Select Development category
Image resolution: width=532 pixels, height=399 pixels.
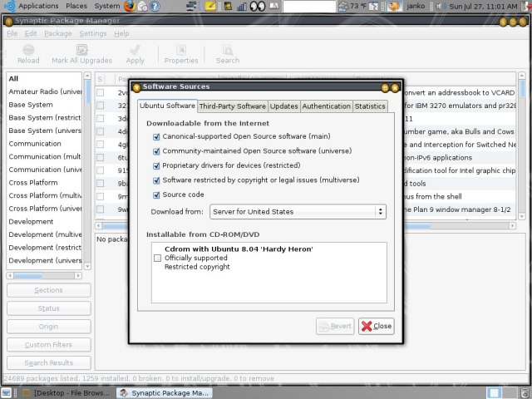click(x=44, y=222)
